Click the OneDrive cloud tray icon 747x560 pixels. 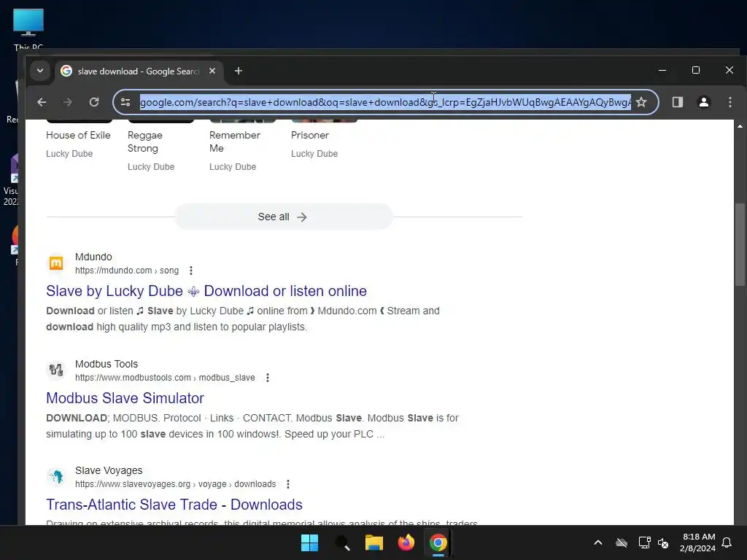(622, 542)
